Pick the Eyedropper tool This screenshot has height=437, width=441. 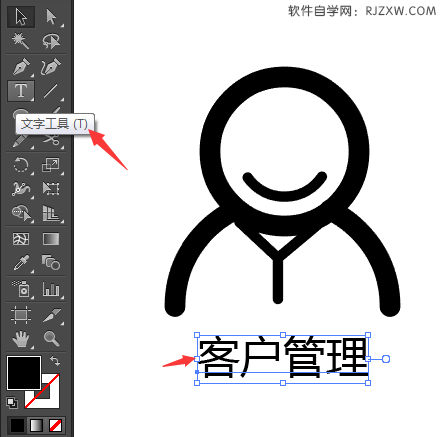(21, 263)
